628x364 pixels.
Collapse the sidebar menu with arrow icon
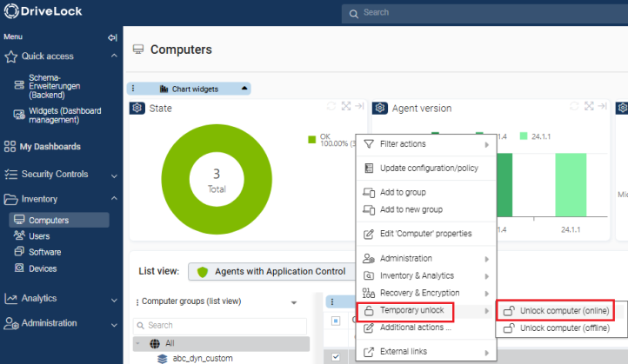click(111, 37)
